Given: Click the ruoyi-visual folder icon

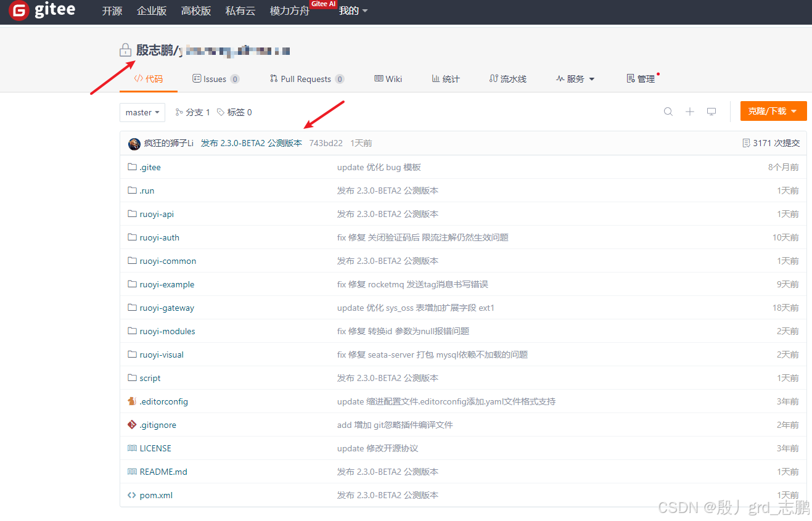Looking at the screenshot, I should (132, 355).
